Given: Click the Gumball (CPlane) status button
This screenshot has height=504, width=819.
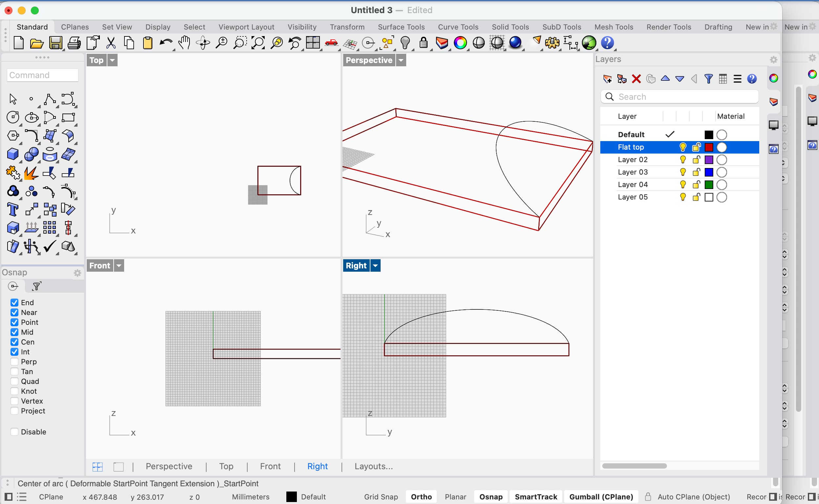Looking at the screenshot, I should coord(601,496).
